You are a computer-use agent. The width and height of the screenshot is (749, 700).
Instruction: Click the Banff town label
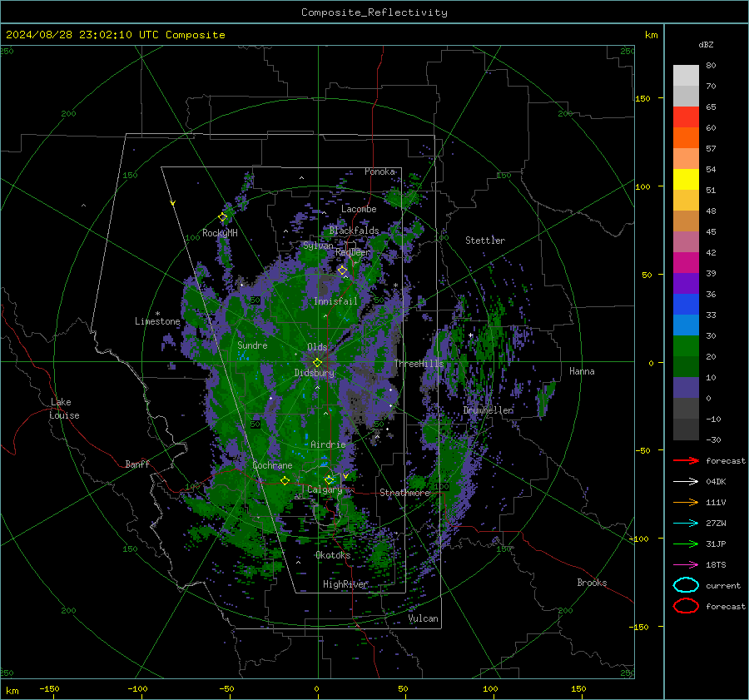[x=137, y=464]
